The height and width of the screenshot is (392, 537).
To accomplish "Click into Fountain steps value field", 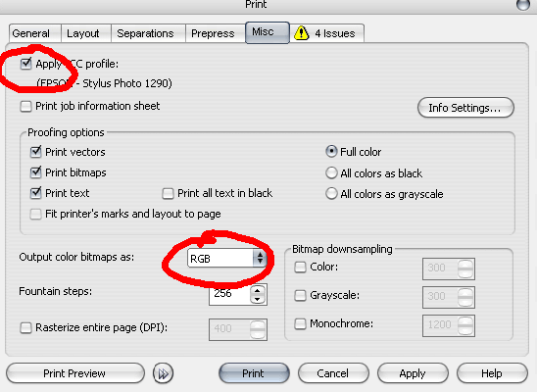I will point(229,294).
